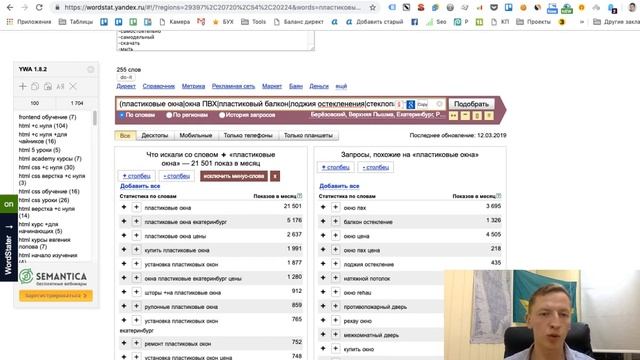
Task: Add 'окно пвх' with its plus button
Action: [x=336, y=207]
